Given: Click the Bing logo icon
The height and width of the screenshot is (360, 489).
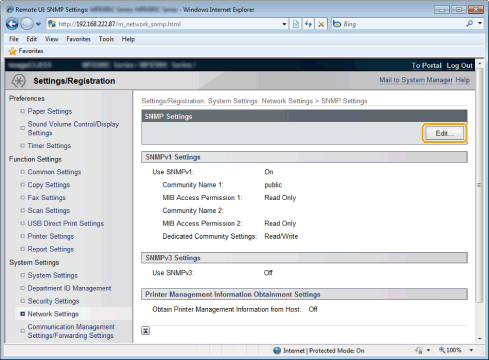Looking at the screenshot, I should pyautogui.click(x=337, y=24).
